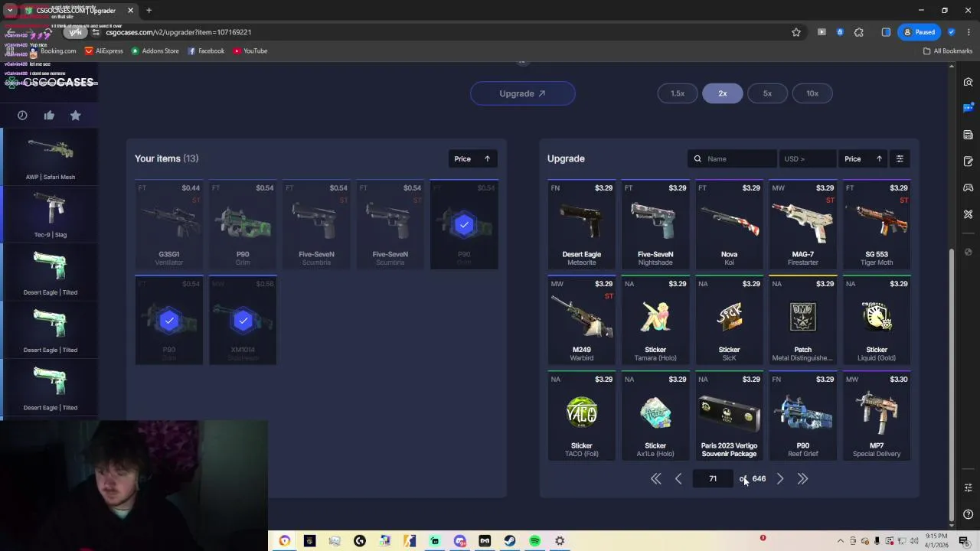Pick the SG 553 Tiger Moth upgrade

[x=877, y=224]
